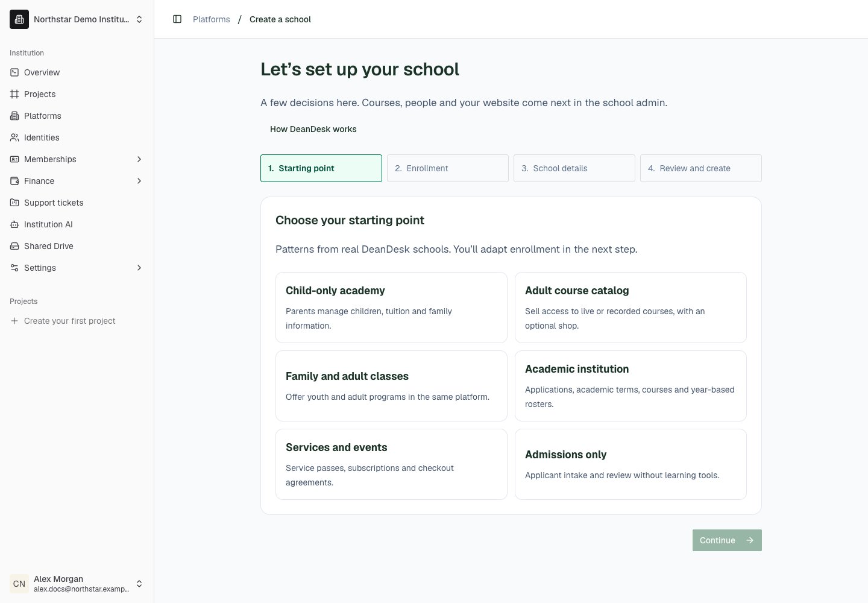868x603 pixels.
Task: Select the Starting point step tab
Action: point(321,168)
